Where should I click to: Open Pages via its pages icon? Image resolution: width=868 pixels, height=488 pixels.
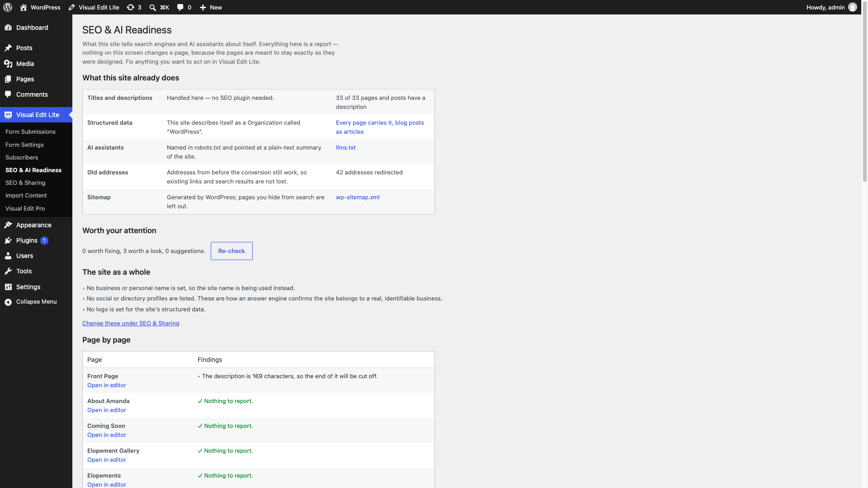tap(8, 79)
